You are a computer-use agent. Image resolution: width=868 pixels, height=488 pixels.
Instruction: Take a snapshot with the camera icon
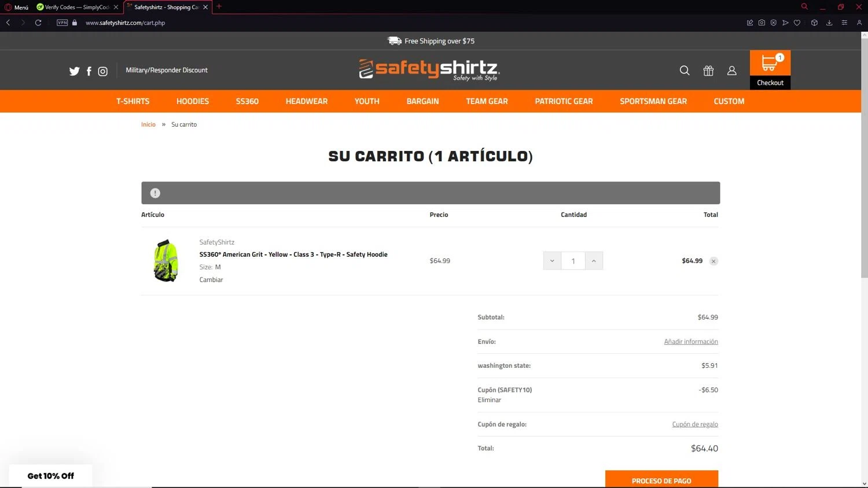coord(762,23)
